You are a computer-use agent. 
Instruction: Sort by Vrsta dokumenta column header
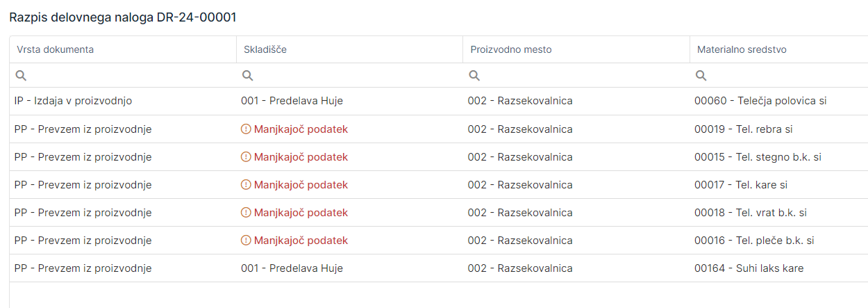click(56, 49)
